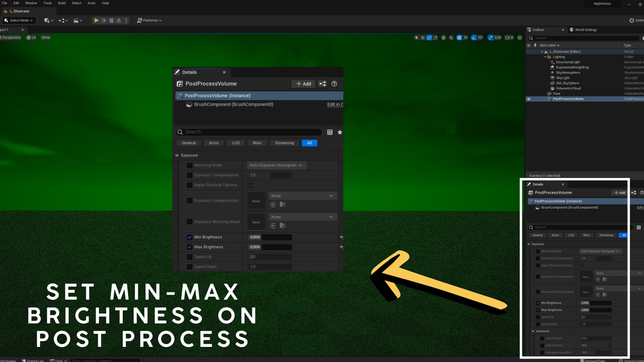Select the translate move tool in viewport
The height and width of the screenshot is (362, 644).
pyautogui.click(x=423, y=38)
